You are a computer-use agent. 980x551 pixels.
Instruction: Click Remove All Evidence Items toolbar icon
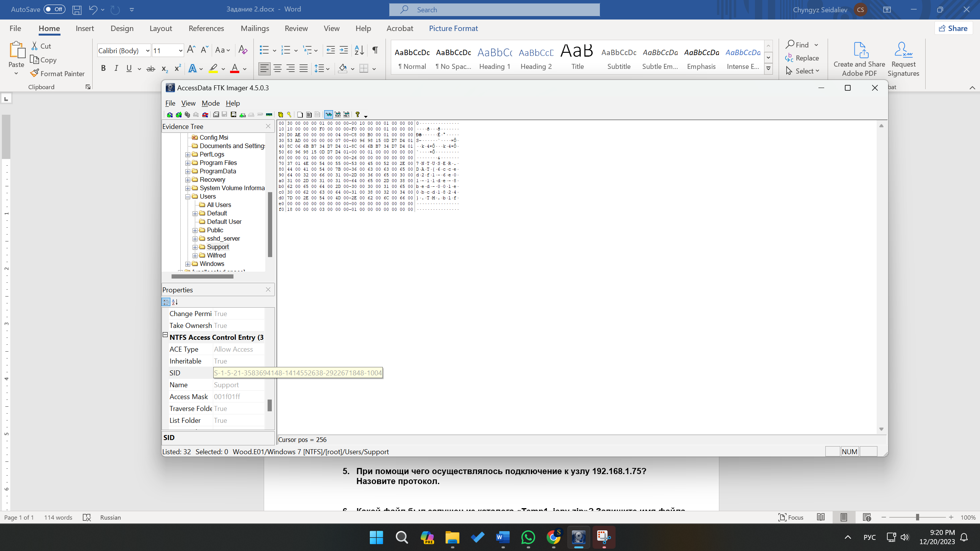pyautogui.click(x=205, y=114)
